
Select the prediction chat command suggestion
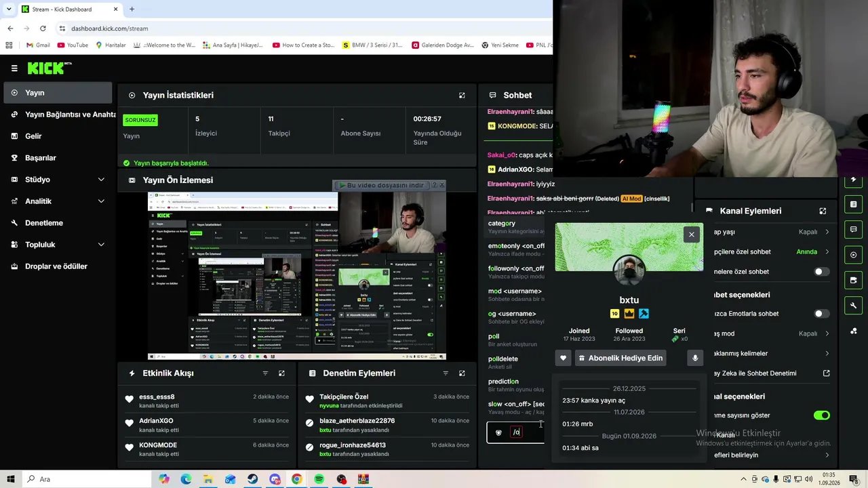tap(517, 385)
